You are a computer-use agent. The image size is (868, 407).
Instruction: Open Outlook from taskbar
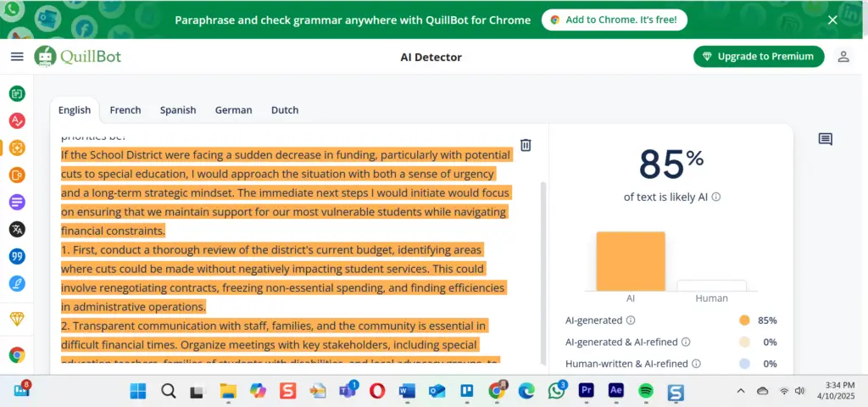(x=437, y=391)
